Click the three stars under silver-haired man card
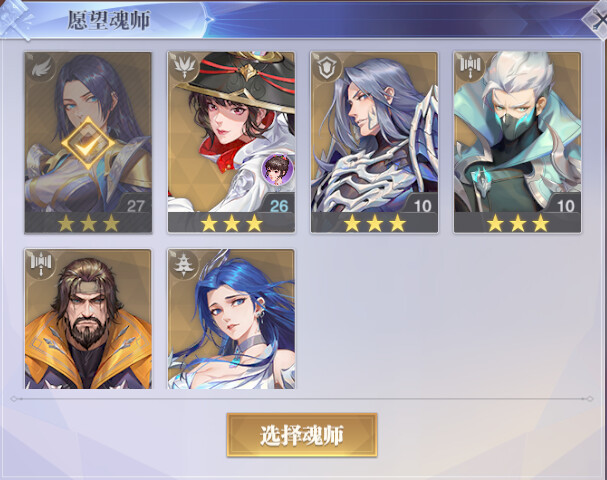The width and height of the screenshot is (607, 480). 374,223
